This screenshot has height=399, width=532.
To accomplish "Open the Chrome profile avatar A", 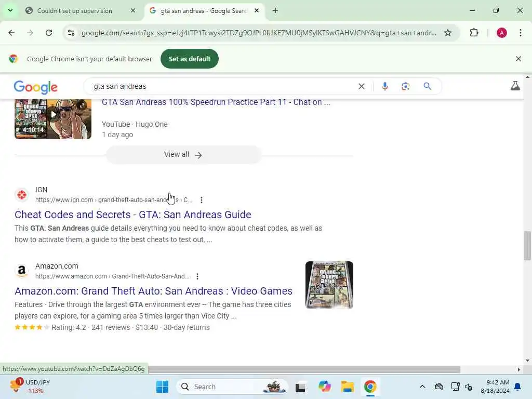I will click(502, 33).
